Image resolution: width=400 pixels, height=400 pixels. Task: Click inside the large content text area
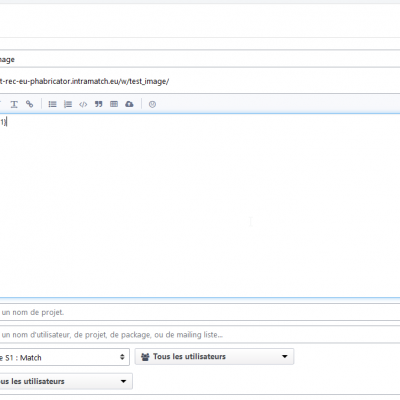200,205
